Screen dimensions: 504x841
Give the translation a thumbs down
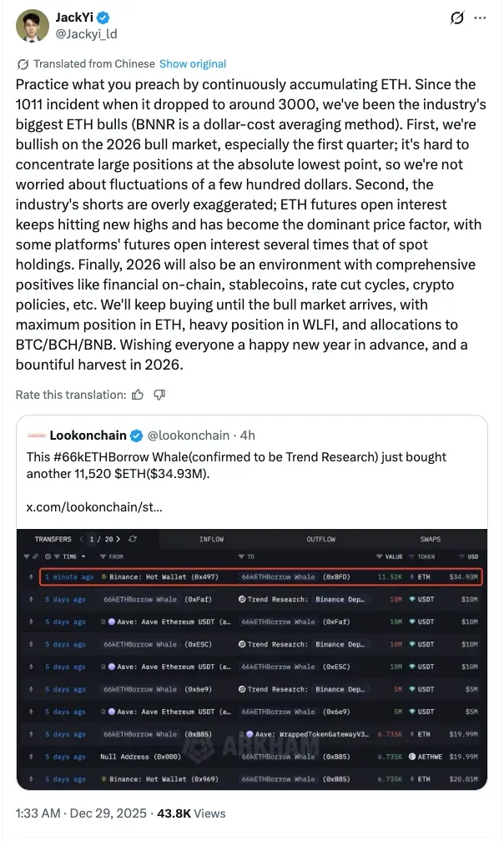click(159, 395)
